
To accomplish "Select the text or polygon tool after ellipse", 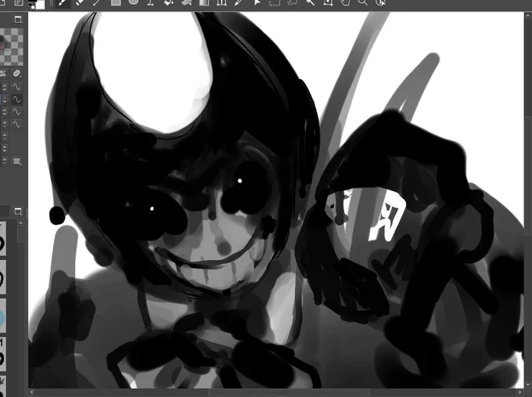I will coord(151,2).
